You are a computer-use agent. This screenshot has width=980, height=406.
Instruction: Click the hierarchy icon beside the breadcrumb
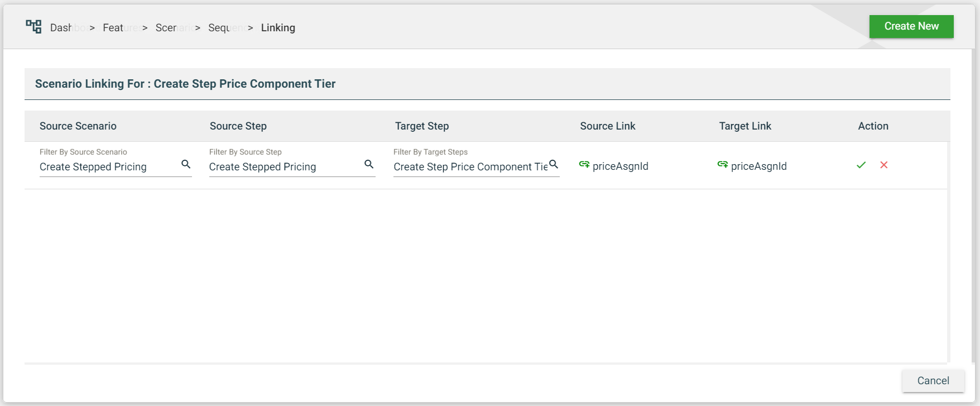point(33,26)
